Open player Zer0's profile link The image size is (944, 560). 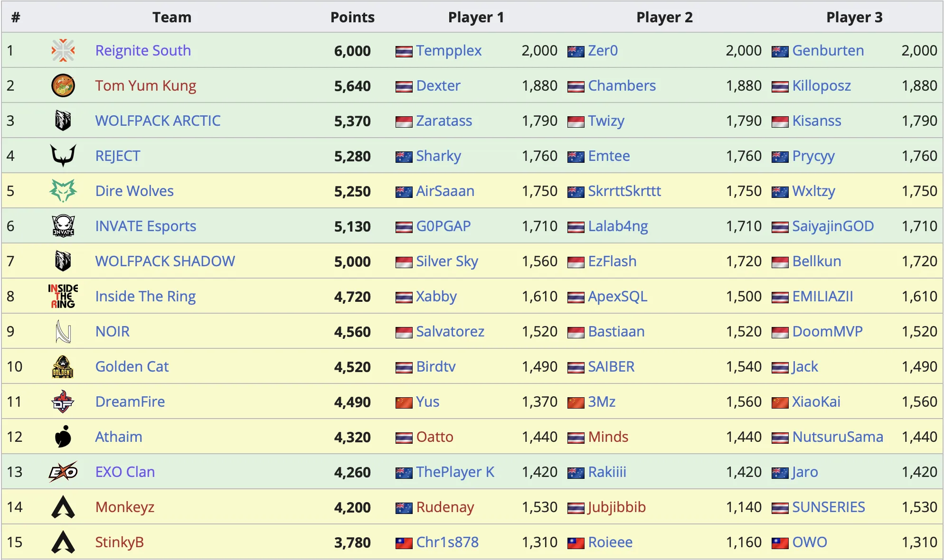[603, 50]
